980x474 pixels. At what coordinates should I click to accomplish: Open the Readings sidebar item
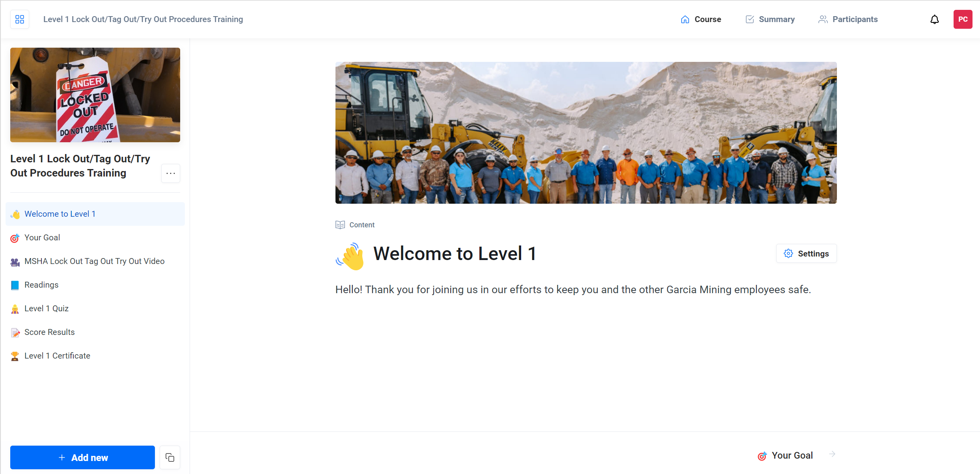(x=41, y=285)
